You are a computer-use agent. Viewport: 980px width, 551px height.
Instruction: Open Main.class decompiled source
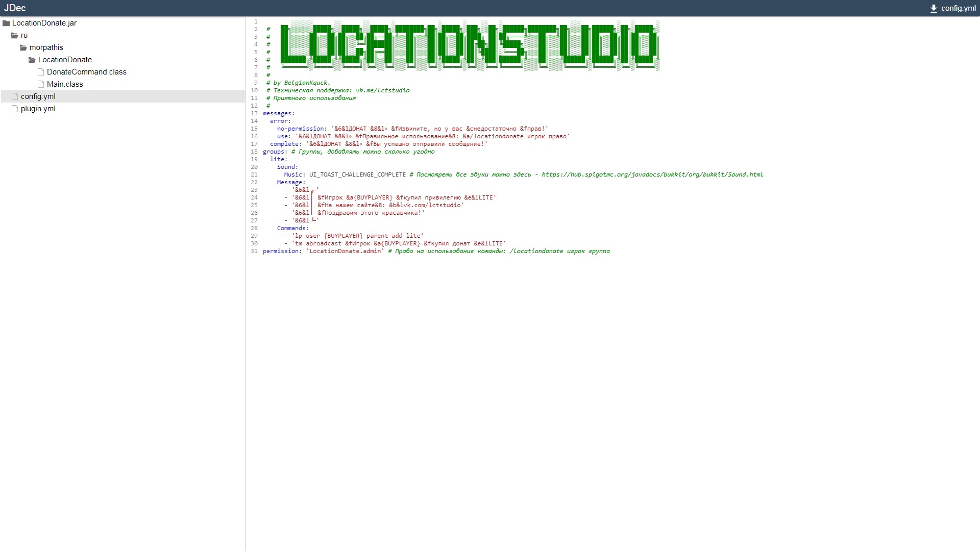pyautogui.click(x=65, y=84)
